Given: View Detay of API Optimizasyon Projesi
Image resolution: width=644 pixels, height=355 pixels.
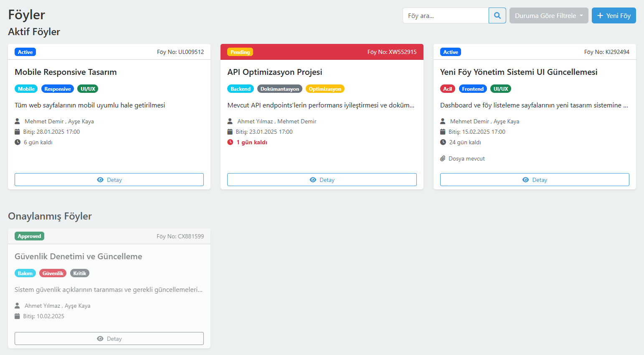Looking at the screenshot, I should (x=322, y=180).
